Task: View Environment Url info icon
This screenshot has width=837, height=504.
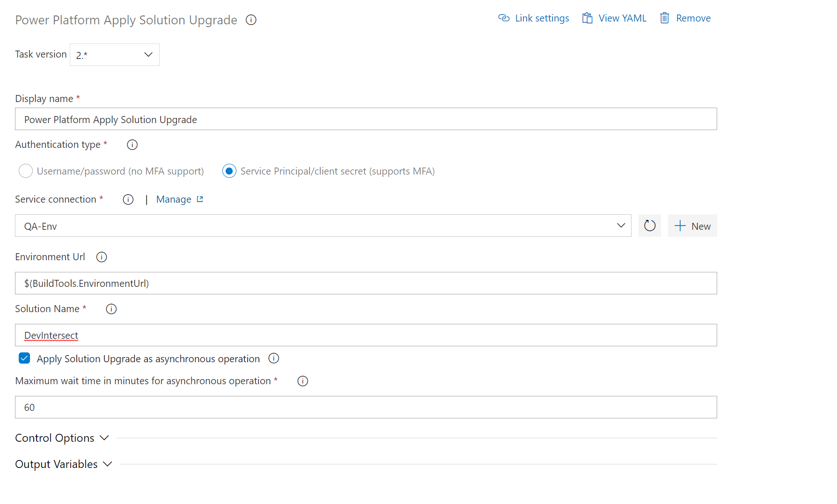Action: tap(102, 256)
